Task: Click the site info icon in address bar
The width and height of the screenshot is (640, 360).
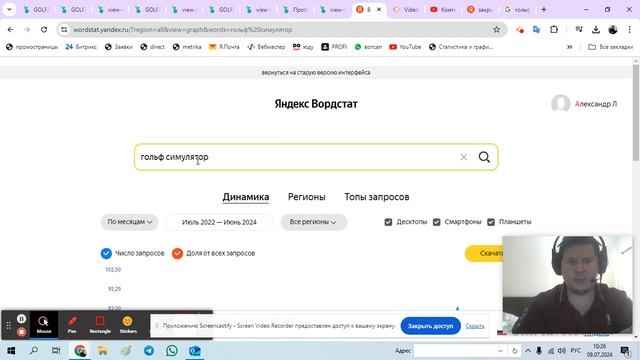Action: click(x=64, y=29)
